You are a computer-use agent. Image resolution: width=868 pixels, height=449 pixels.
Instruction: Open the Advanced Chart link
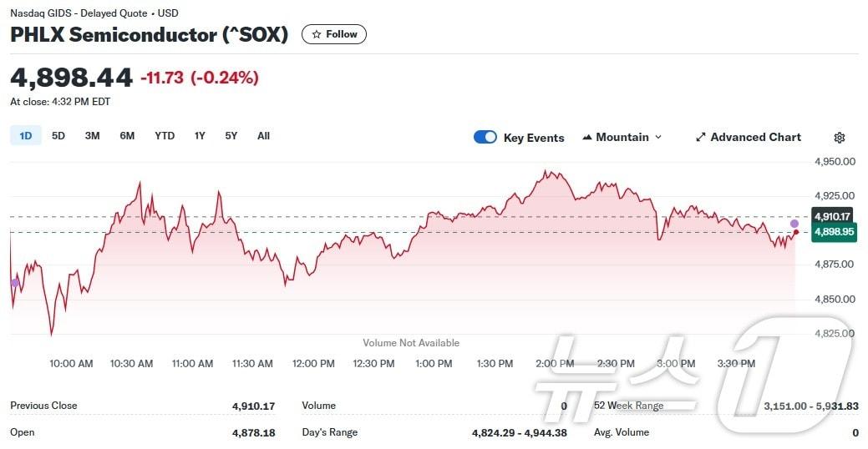(x=755, y=138)
